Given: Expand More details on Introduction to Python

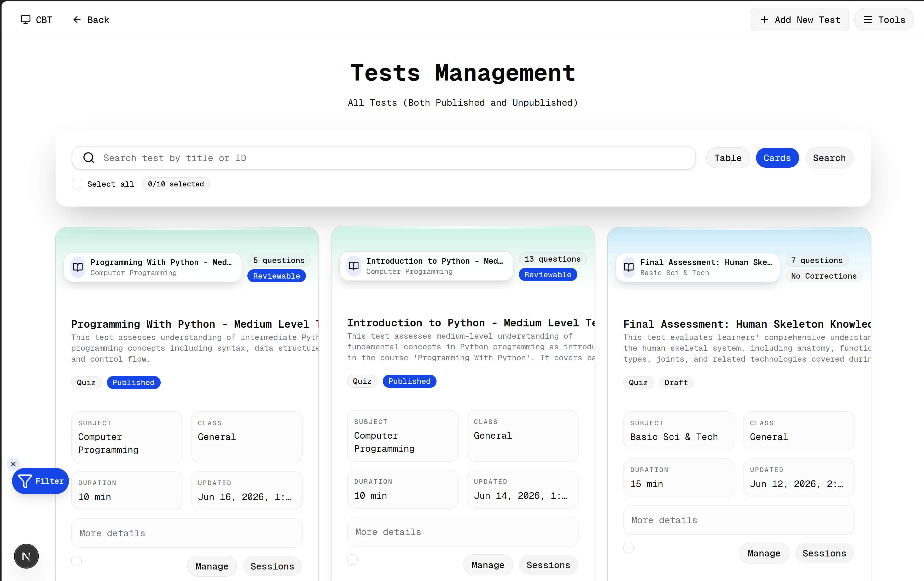Looking at the screenshot, I should pyautogui.click(x=463, y=532).
